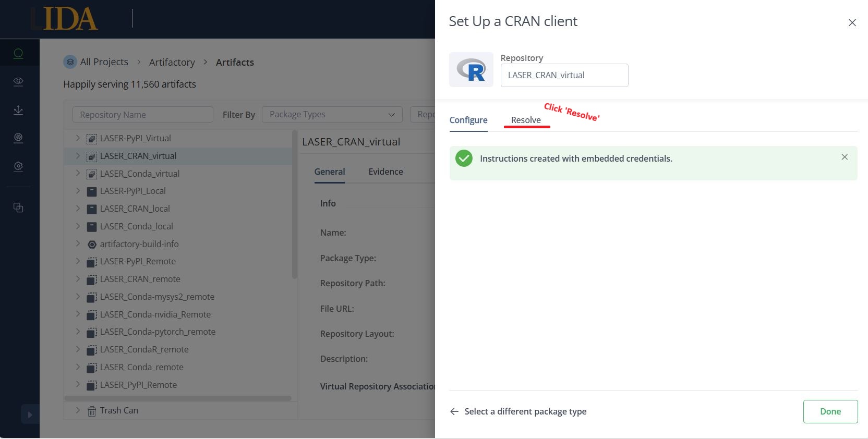Screen dimensions: 868x439
Task: Select a different package type link
Action: (518, 411)
